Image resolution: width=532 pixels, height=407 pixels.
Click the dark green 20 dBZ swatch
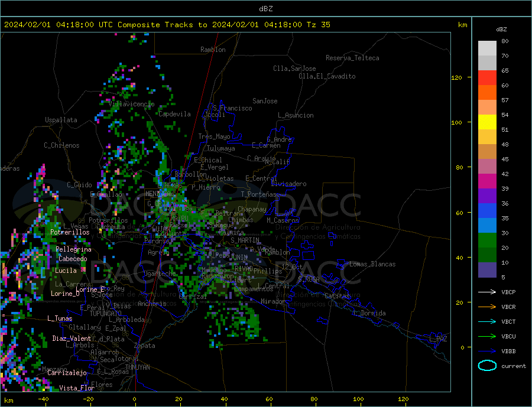(487, 255)
